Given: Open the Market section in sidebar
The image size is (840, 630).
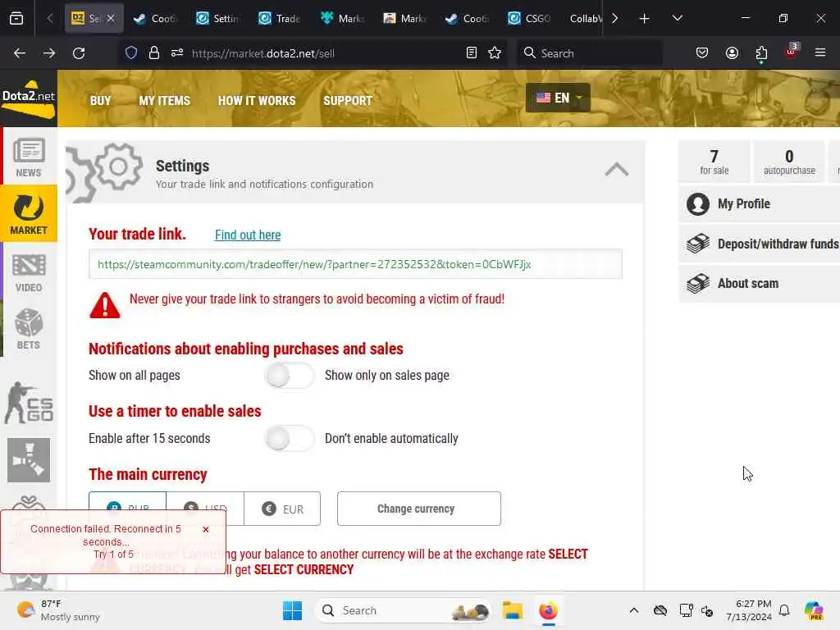Looking at the screenshot, I should (x=29, y=213).
